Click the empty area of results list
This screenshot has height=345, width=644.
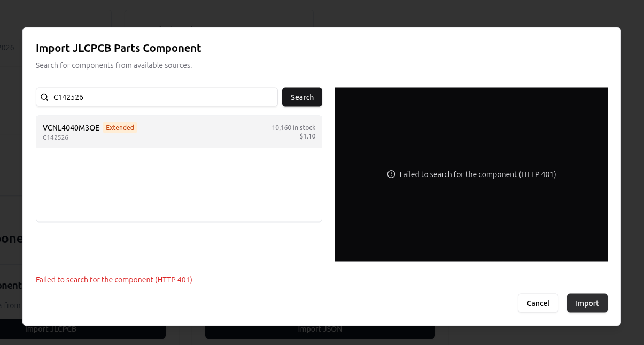click(x=179, y=185)
